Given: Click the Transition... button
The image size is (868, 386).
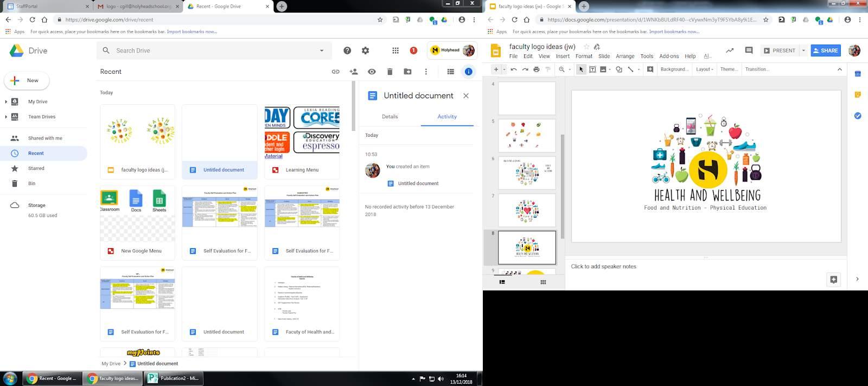Looking at the screenshot, I should (757, 69).
